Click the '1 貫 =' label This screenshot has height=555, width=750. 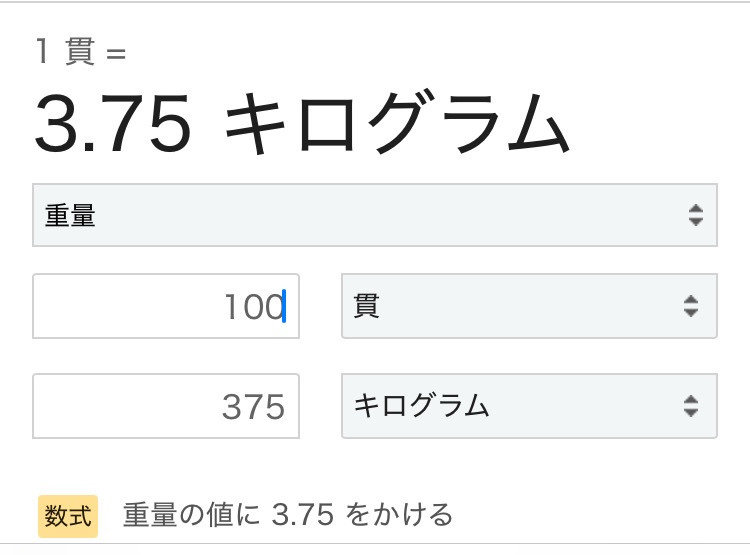(x=81, y=51)
